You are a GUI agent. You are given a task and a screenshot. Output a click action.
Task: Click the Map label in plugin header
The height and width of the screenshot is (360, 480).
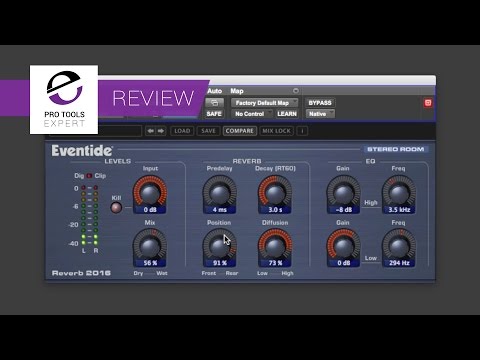point(237,91)
